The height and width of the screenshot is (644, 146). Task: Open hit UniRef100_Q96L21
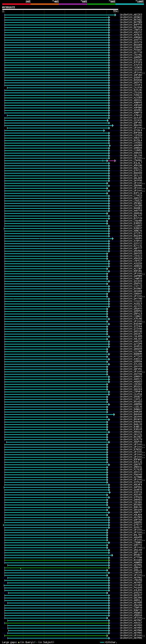click(131, 570)
